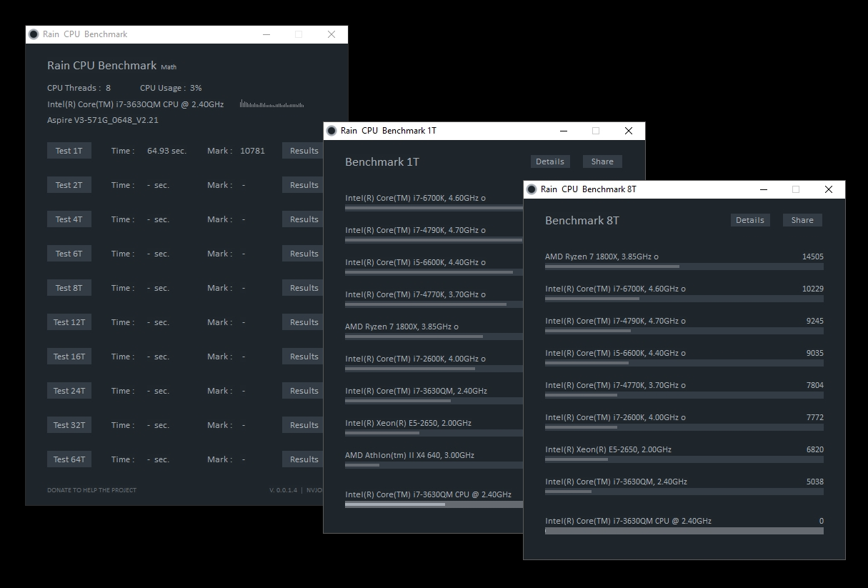The width and height of the screenshot is (868, 588).
Task: Open Results for the Test 1T row
Action: click(x=303, y=151)
